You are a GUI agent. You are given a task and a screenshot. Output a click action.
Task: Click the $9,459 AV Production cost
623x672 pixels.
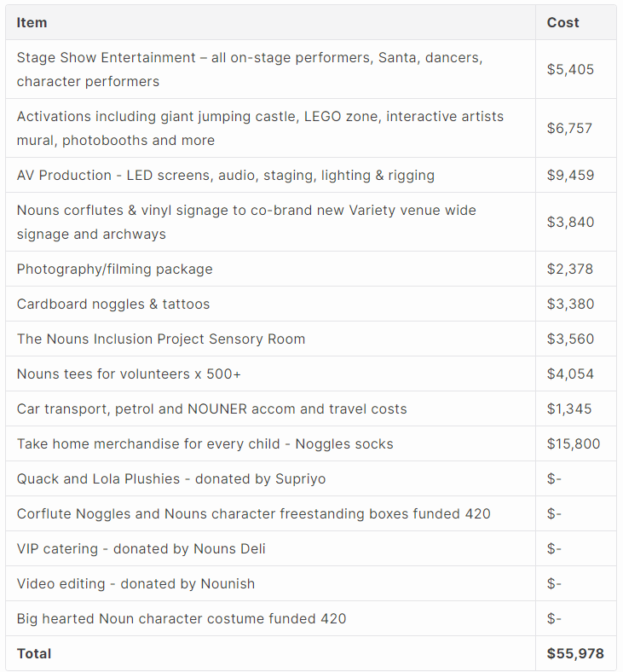[x=570, y=176]
